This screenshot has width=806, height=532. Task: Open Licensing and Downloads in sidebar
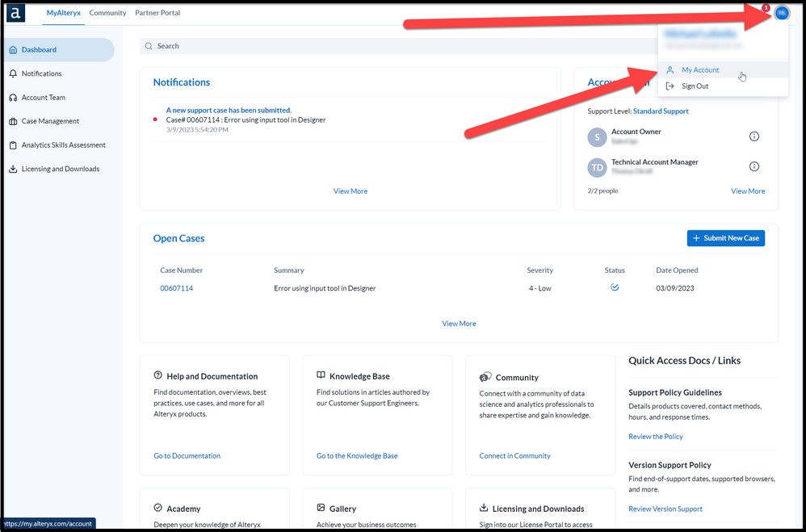(59, 169)
